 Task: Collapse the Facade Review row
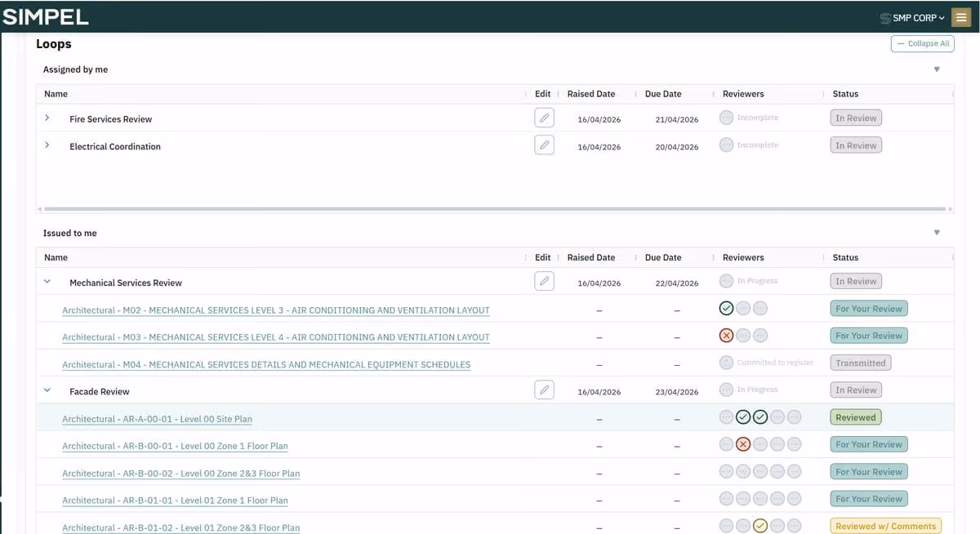point(47,390)
